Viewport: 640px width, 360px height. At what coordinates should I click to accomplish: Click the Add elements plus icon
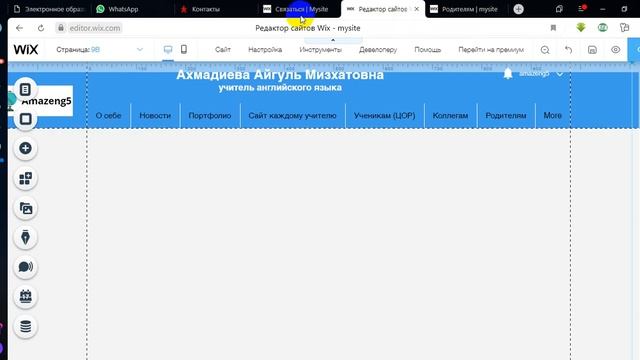pyautogui.click(x=25, y=148)
